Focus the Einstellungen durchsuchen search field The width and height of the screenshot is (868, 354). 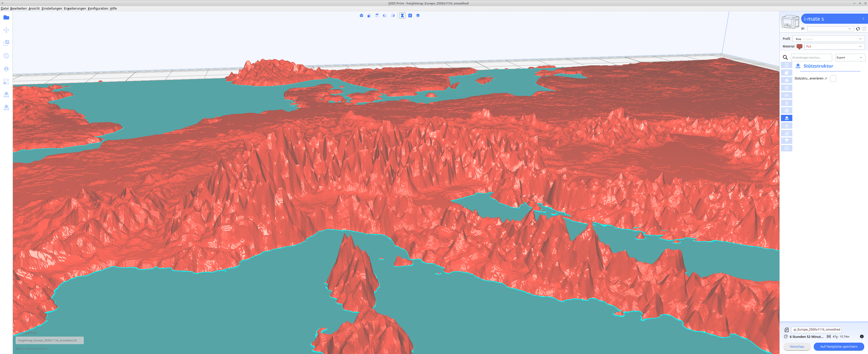(811, 58)
